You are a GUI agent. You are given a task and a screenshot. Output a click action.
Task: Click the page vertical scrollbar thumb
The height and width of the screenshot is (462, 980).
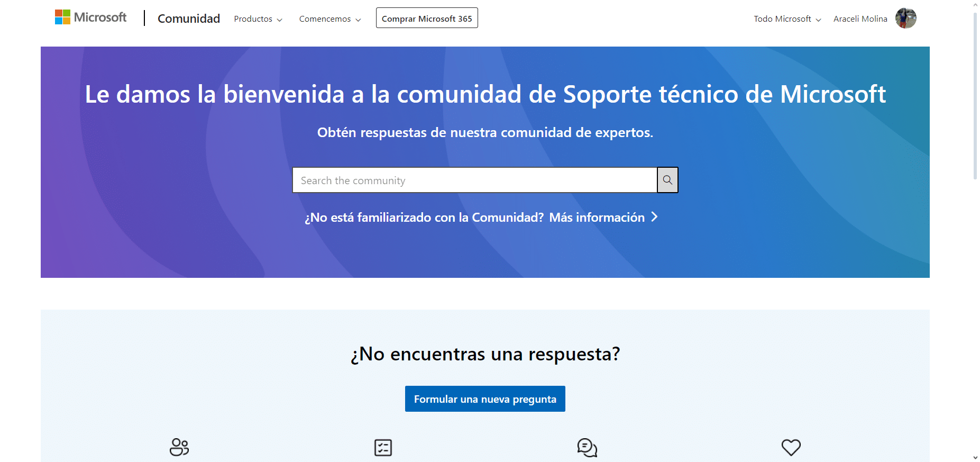tap(975, 95)
